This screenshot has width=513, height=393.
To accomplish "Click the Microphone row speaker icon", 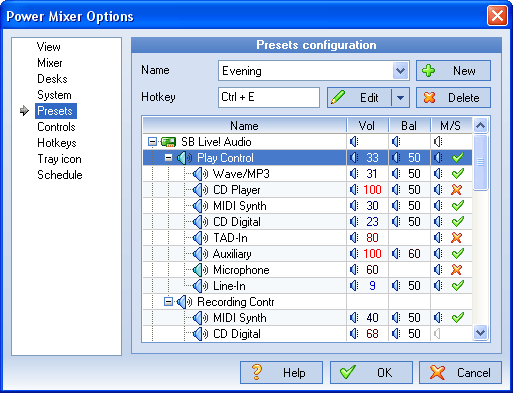I will pos(200,270).
